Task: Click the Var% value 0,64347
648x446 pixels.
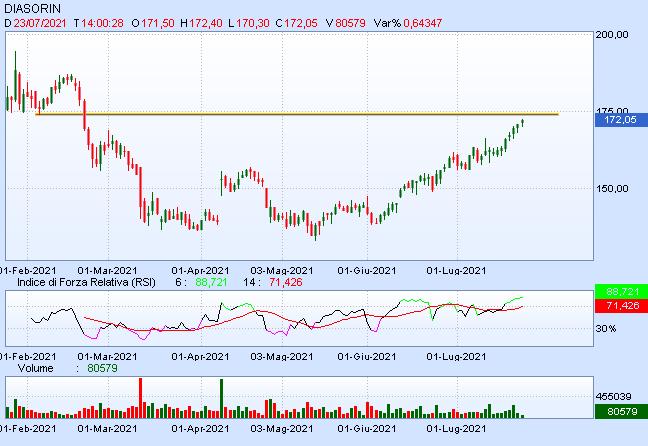Action: pos(422,23)
